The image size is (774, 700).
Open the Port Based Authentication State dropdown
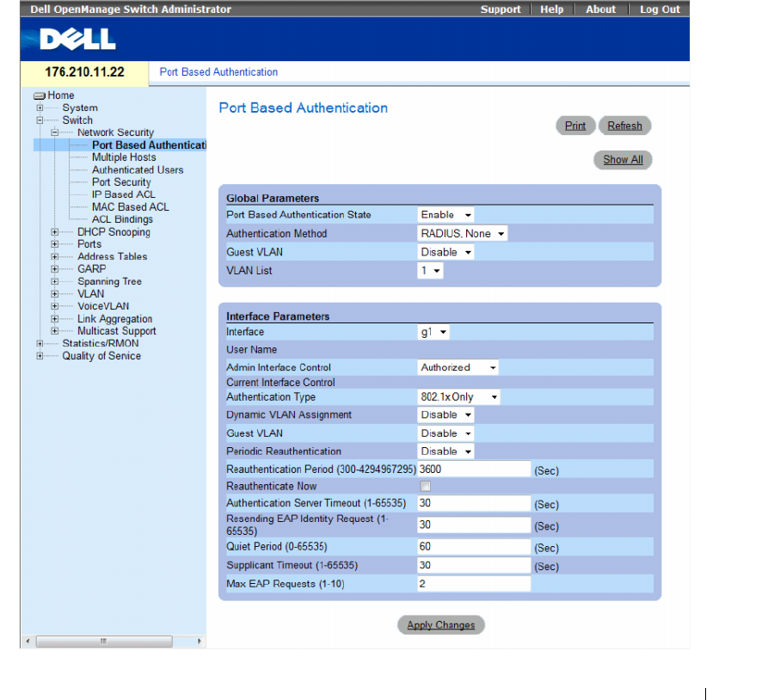coord(445,215)
